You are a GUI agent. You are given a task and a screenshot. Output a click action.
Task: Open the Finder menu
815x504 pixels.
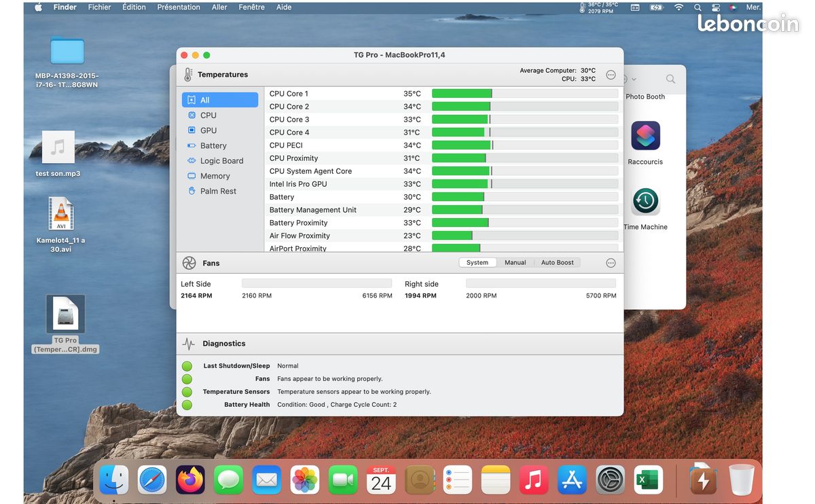point(65,7)
